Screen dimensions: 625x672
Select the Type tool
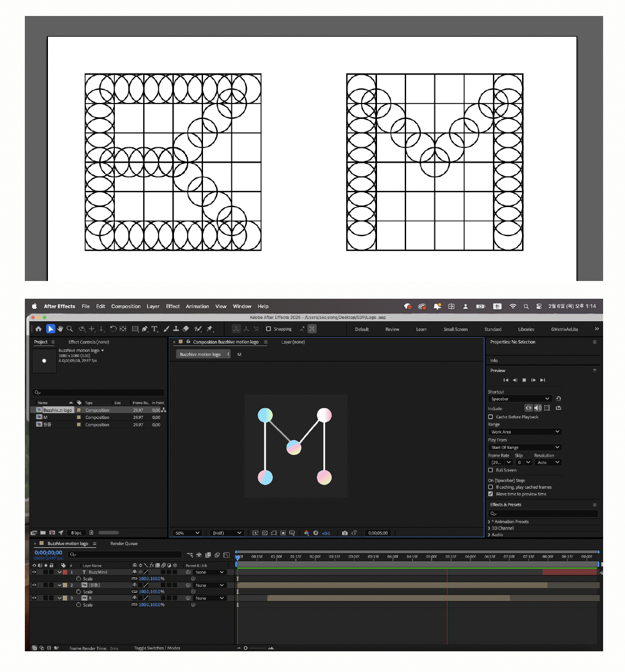(154, 329)
